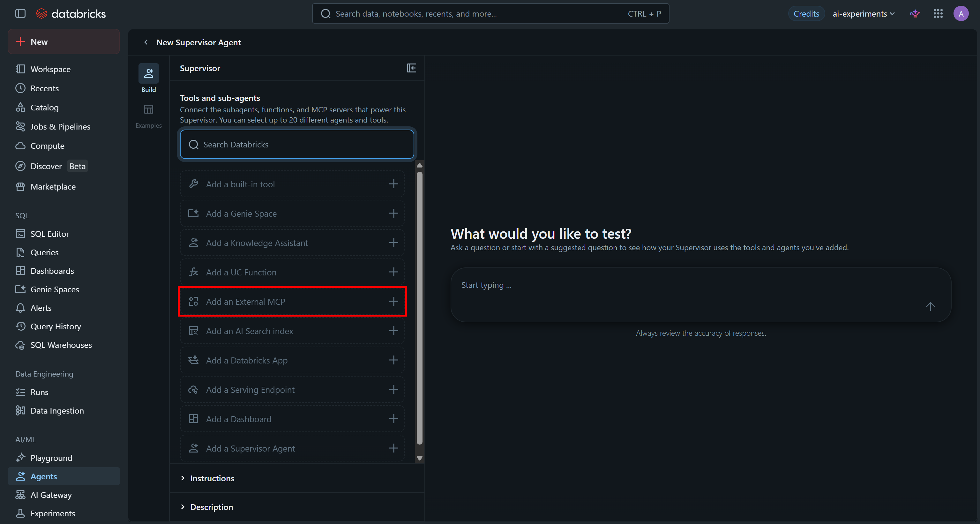
Task: Click the Add a Knowledge Assistant row
Action: click(x=292, y=243)
